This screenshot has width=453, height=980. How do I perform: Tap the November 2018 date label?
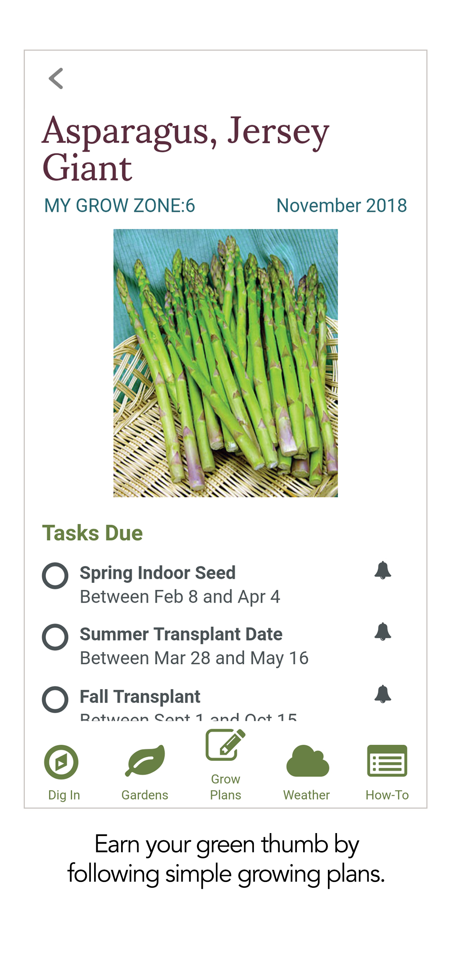click(341, 206)
